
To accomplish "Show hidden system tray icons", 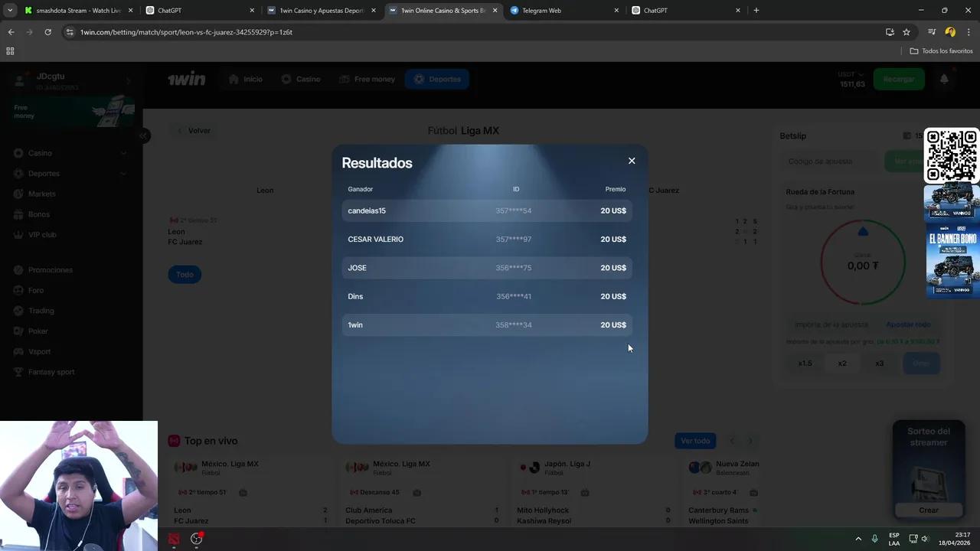I will click(x=858, y=539).
